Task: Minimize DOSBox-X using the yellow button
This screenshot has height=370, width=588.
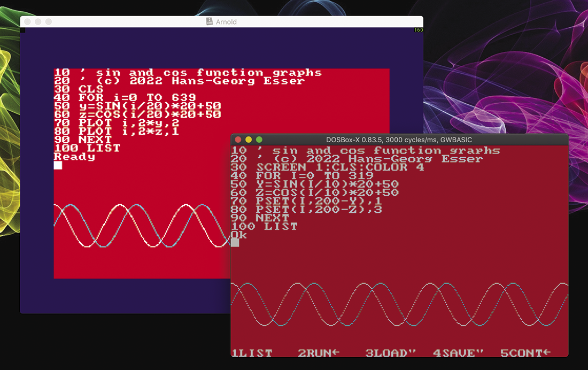Action: [249, 140]
